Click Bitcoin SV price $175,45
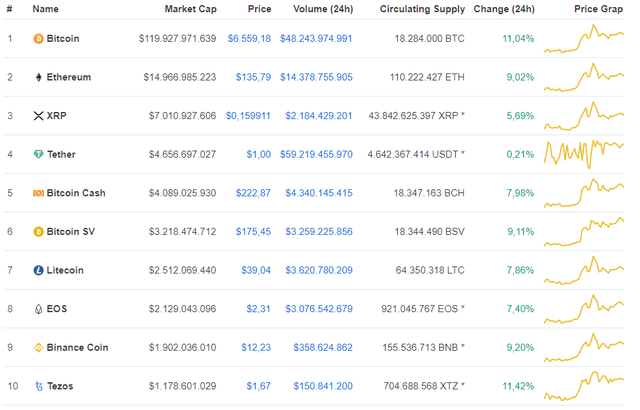The image size is (640, 410). click(253, 232)
